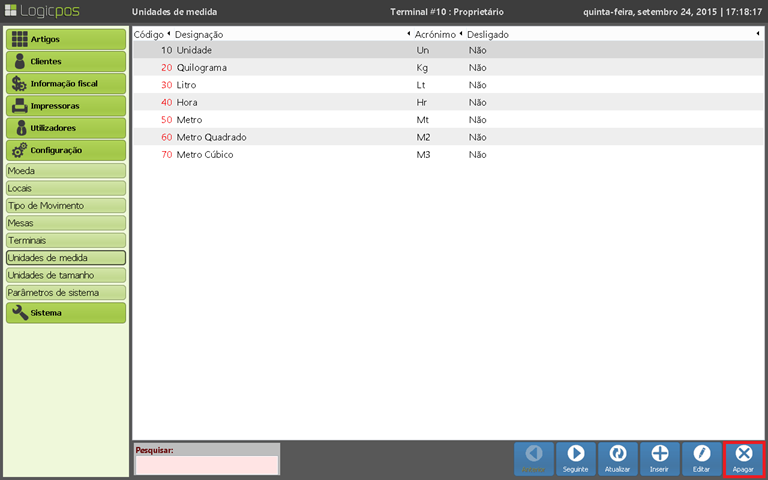
Task: Expand the Utilizadores section
Action: pyautogui.click(x=66, y=127)
